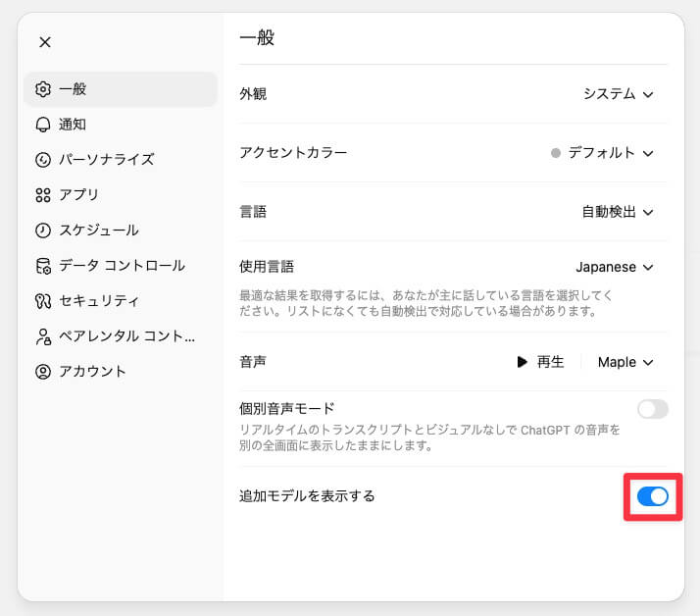Expand the 言語 自動検出 dropdown
The image size is (700, 616).
(x=618, y=212)
